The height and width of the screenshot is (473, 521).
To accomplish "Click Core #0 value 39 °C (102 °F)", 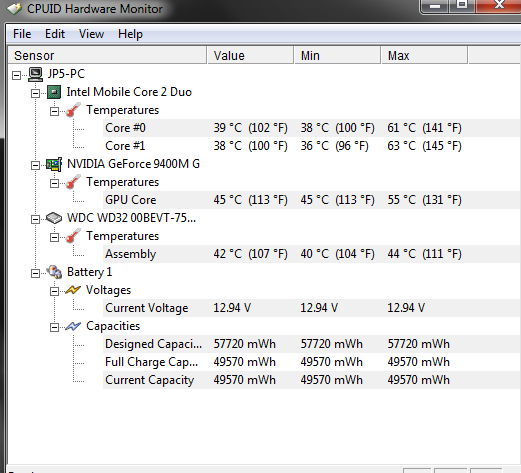I will click(250, 128).
